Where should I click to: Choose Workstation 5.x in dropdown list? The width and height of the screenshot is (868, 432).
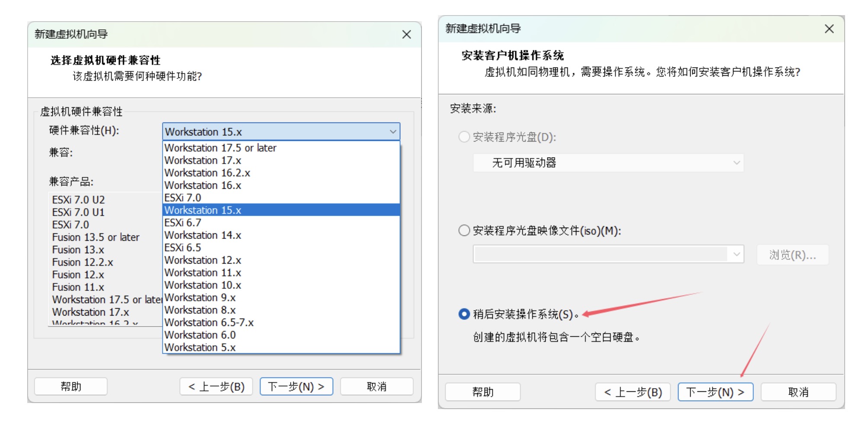click(x=281, y=348)
